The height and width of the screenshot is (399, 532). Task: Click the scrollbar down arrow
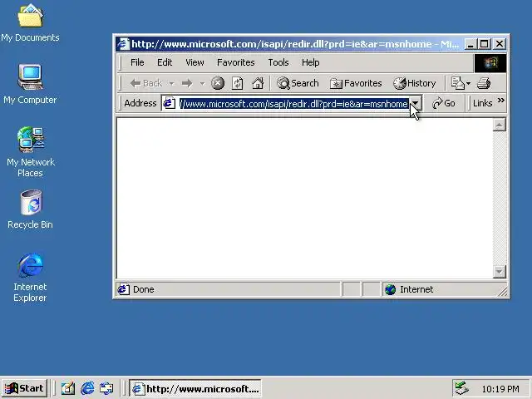[499, 272]
